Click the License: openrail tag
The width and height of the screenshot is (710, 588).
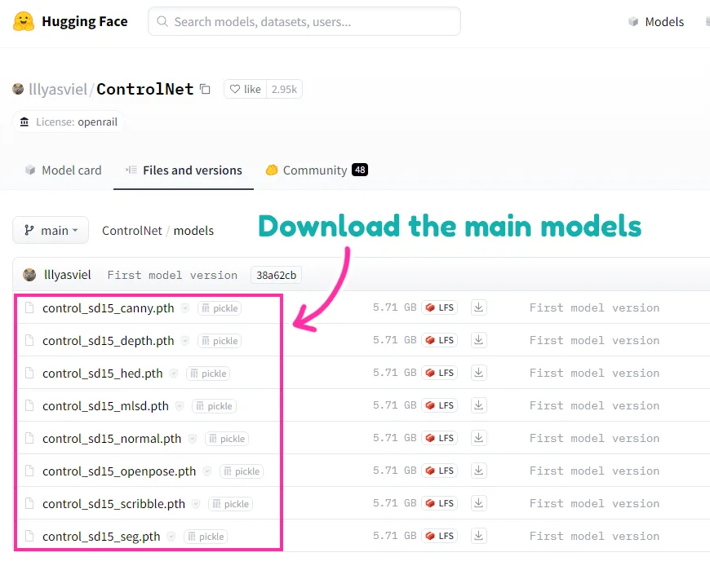click(x=69, y=122)
